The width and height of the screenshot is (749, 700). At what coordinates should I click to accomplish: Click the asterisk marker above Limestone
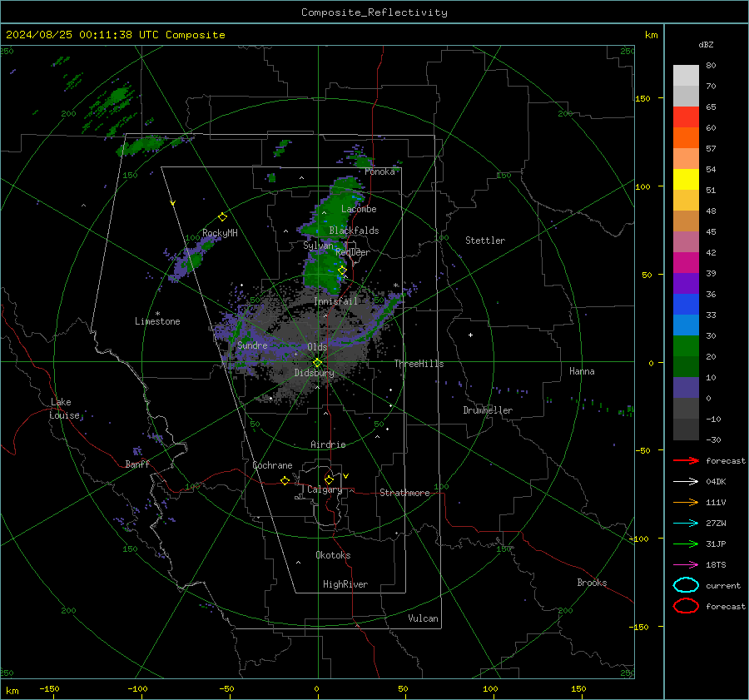pyautogui.click(x=157, y=314)
